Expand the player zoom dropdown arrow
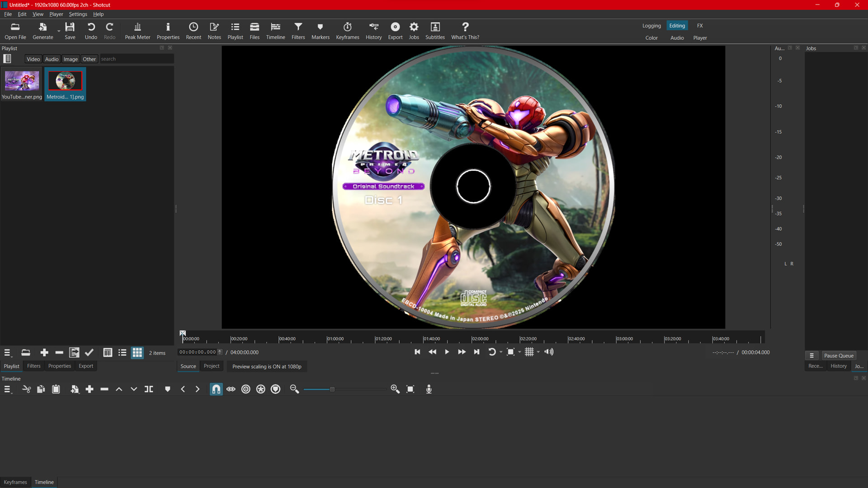 pos(519,352)
